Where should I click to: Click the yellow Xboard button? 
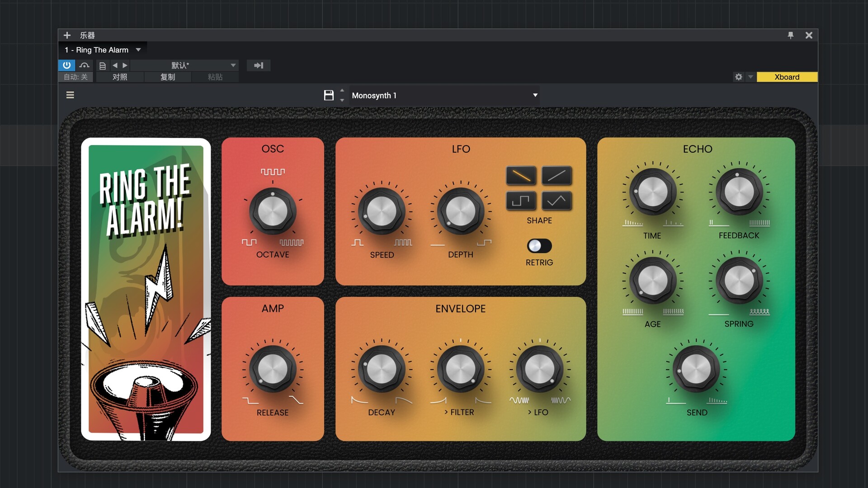787,77
